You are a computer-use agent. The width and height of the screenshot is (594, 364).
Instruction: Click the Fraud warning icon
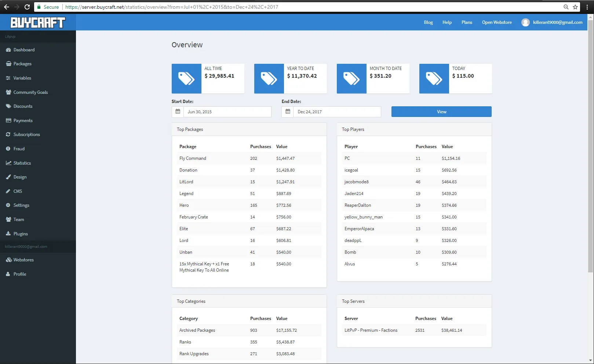click(8, 149)
